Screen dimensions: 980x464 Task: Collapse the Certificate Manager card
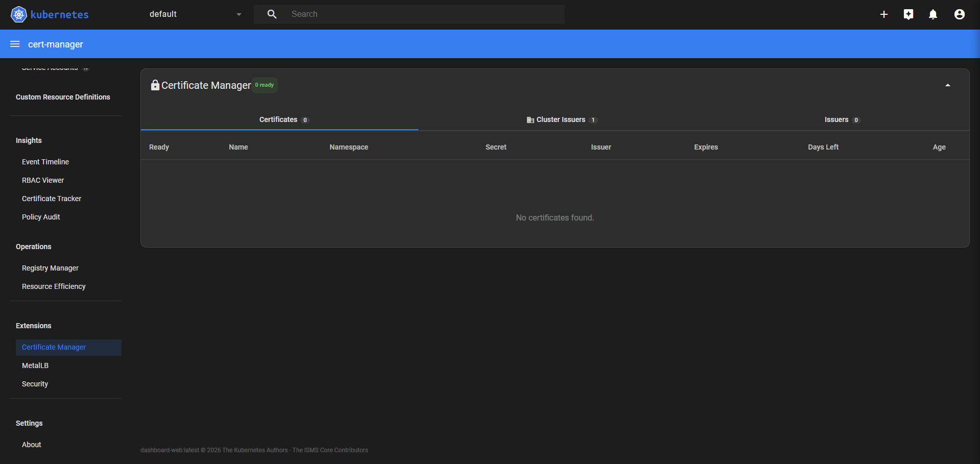948,85
